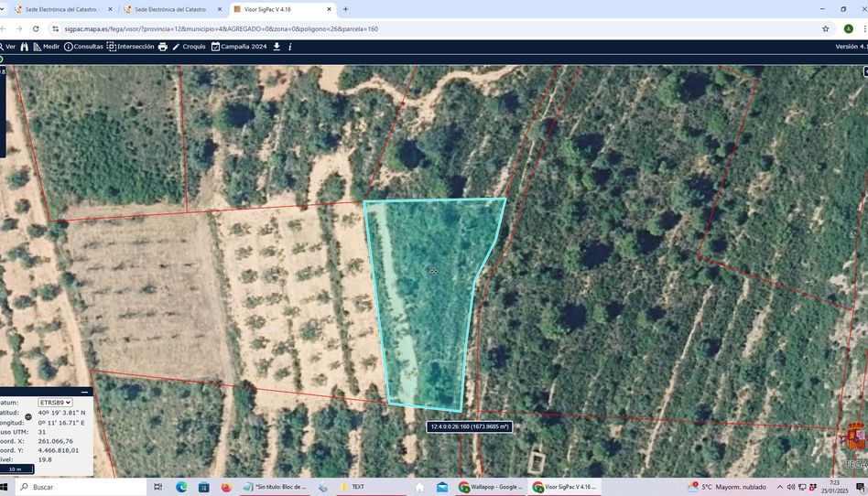This screenshot has width=868, height=496.
Task: Open the binoculars search tool
Action: coord(25,47)
